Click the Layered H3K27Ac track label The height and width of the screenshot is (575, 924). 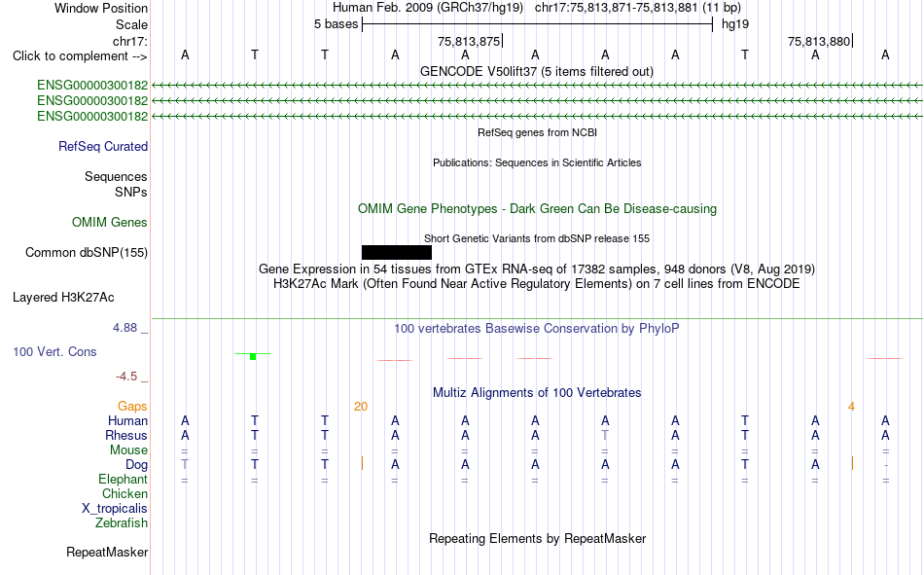63,298
